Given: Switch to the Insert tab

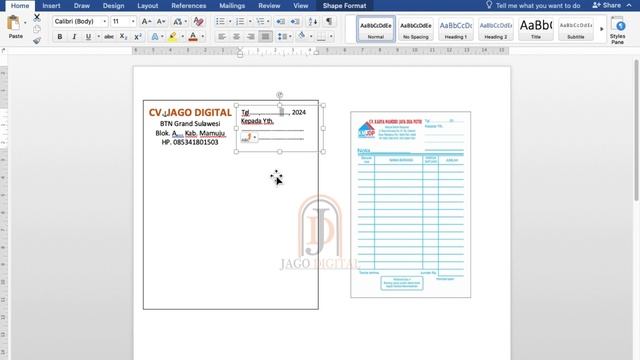Looking at the screenshot, I should point(51,6).
